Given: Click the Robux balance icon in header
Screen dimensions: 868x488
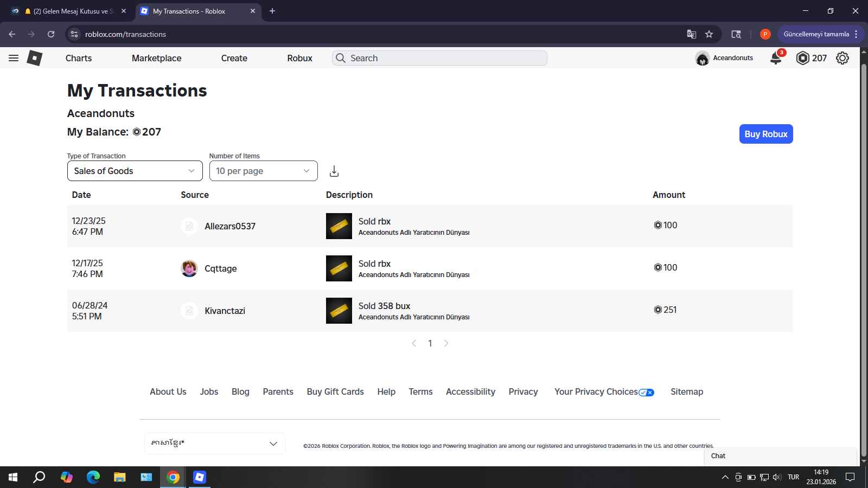Looking at the screenshot, I should (x=802, y=58).
